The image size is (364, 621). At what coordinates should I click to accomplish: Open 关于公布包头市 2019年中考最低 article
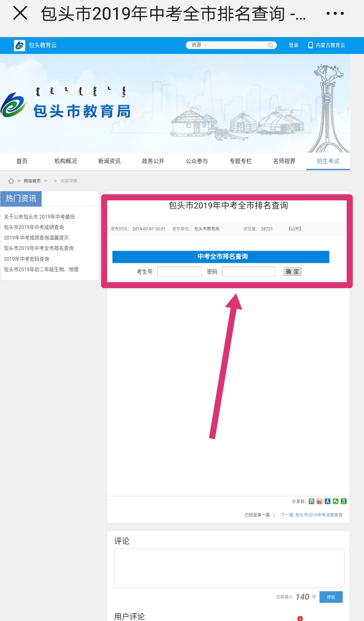pyautogui.click(x=39, y=217)
